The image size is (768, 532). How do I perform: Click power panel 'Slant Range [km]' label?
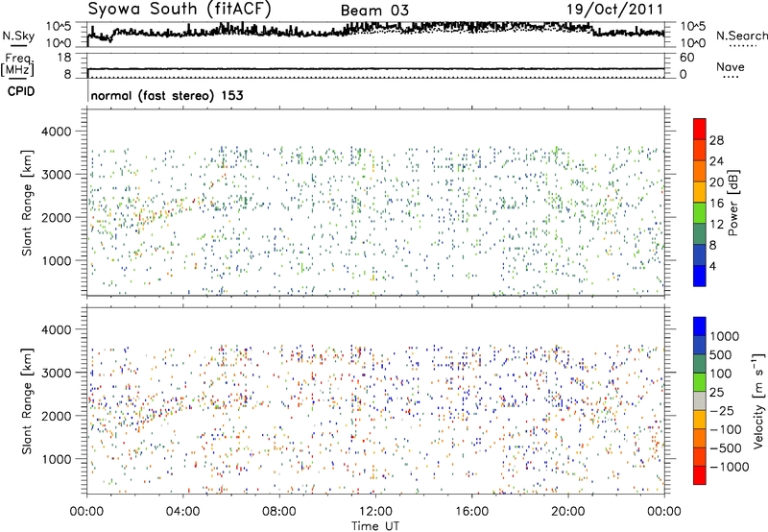27,203
